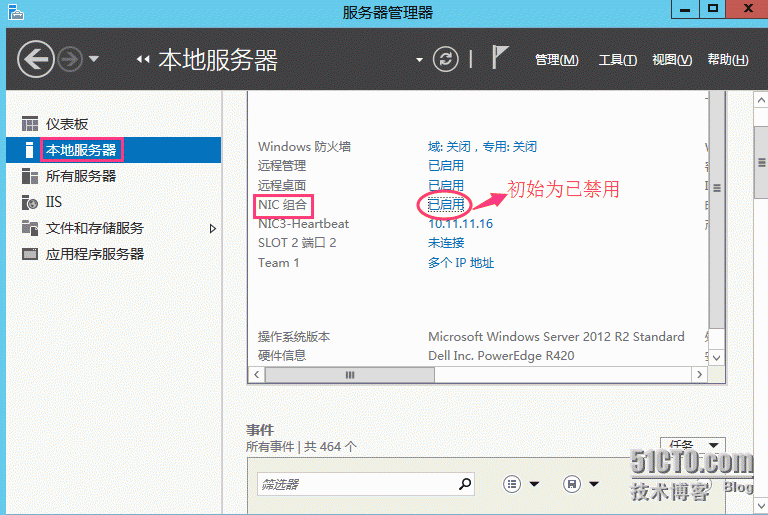This screenshot has height=515, width=768.
Task: Click Dell Inc. PowerEdge R420 text
Action: pos(501,356)
